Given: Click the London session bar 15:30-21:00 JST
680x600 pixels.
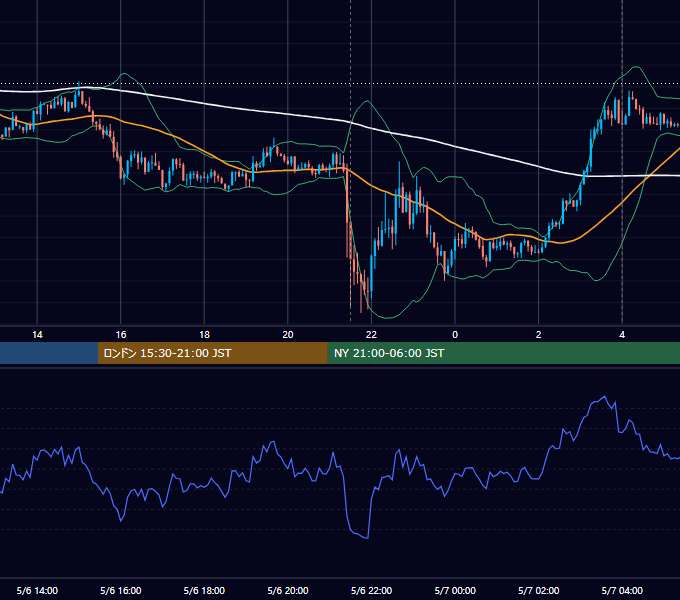Looking at the screenshot, I should point(212,353).
